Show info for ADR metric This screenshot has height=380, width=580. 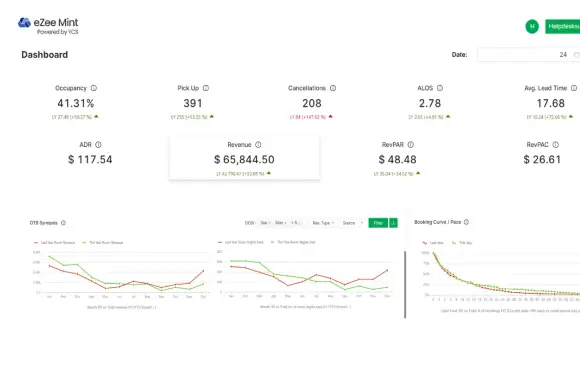(98, 145)
